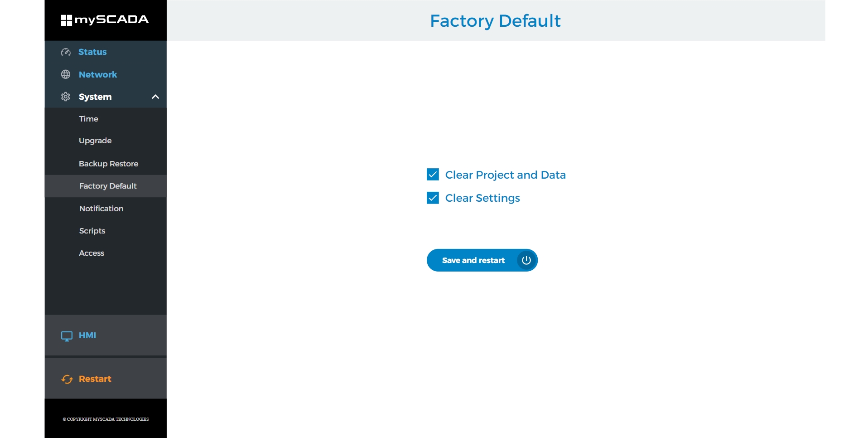Open Backup Restore page
This screenshot has height=438, width=868.
pos(109,164)
